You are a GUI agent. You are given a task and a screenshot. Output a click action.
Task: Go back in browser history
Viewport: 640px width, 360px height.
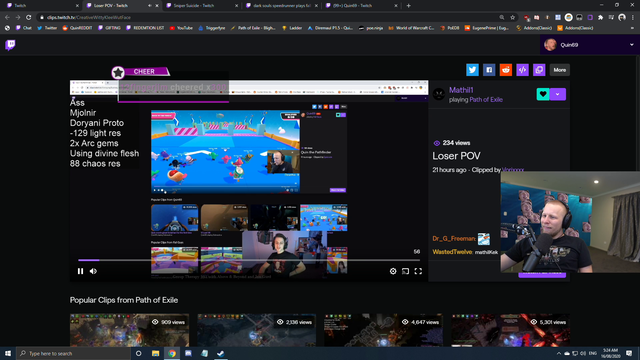tap(7, 18)
